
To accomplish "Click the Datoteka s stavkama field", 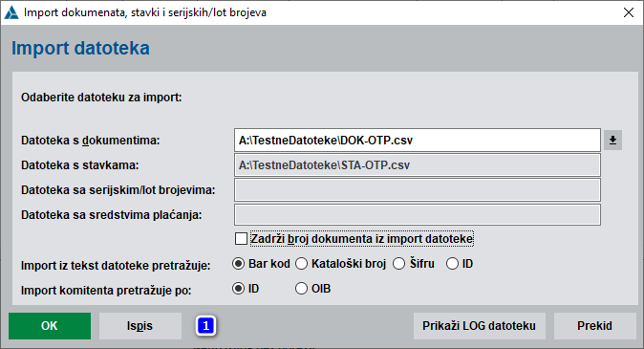I will (x=418, y=165).
